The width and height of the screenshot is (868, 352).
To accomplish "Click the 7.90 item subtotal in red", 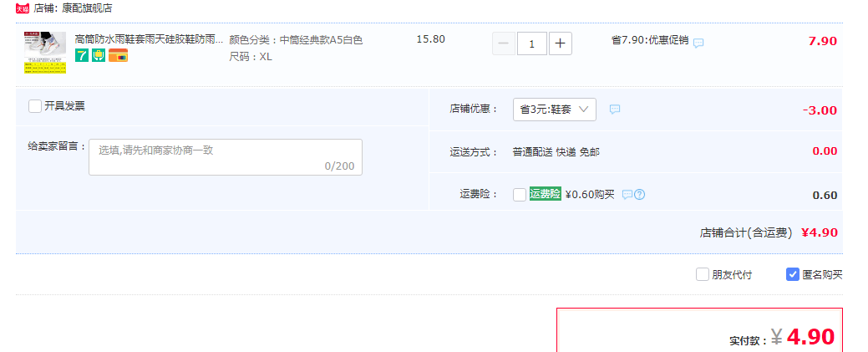I will (x=823, y=42).
